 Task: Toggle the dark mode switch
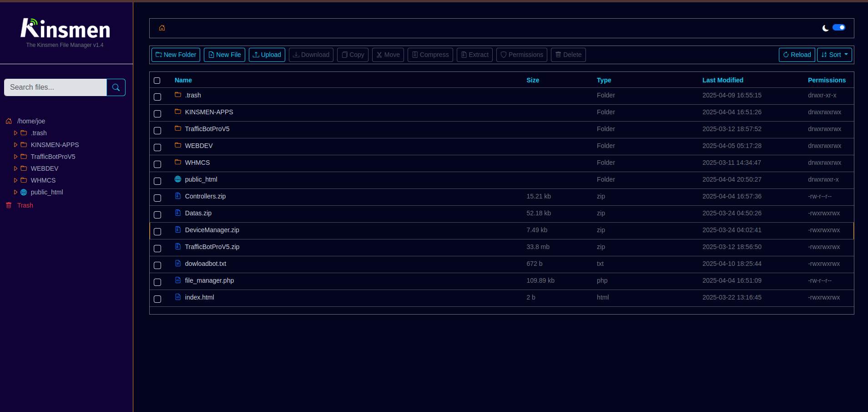click(839, 27)
